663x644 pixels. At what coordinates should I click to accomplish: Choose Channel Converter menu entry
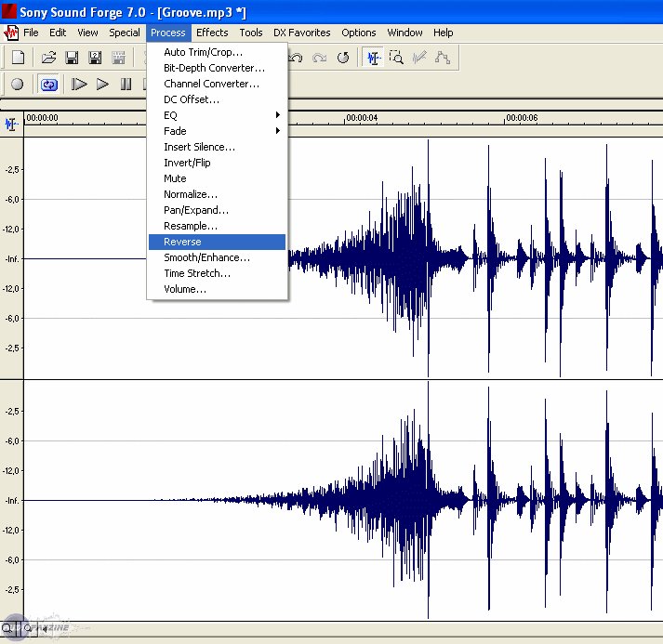coord(217,84)
